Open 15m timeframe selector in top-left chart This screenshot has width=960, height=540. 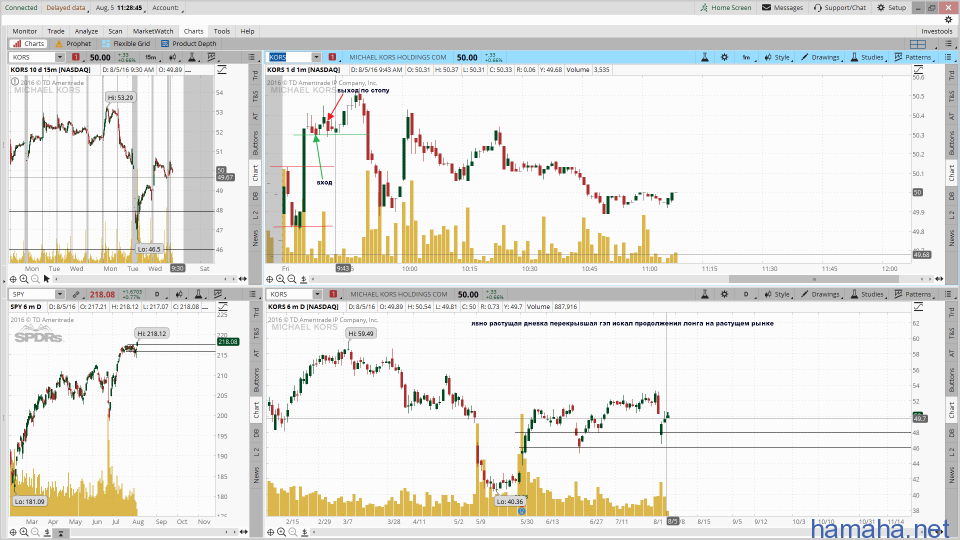click(151, 57)
